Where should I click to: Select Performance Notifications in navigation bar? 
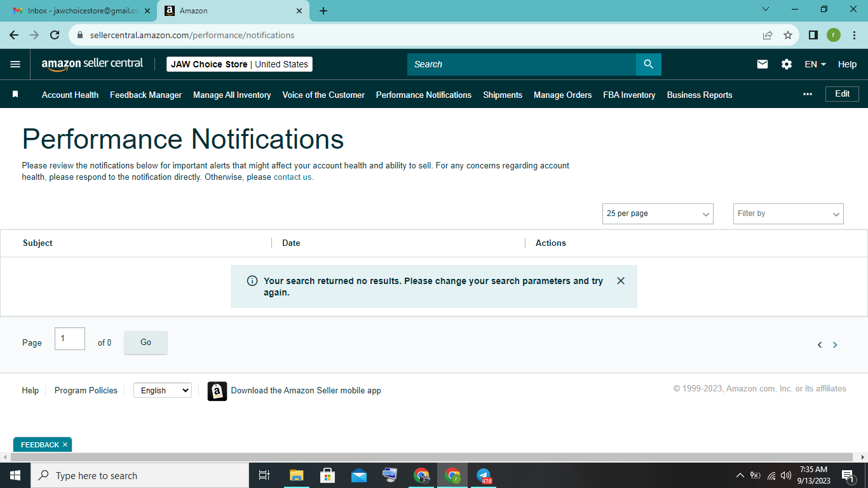[424, 95]
